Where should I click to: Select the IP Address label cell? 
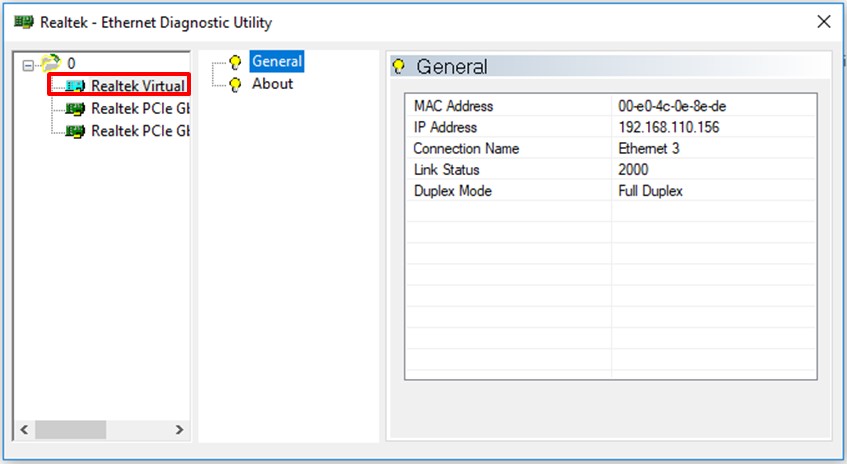pos(509,127)
